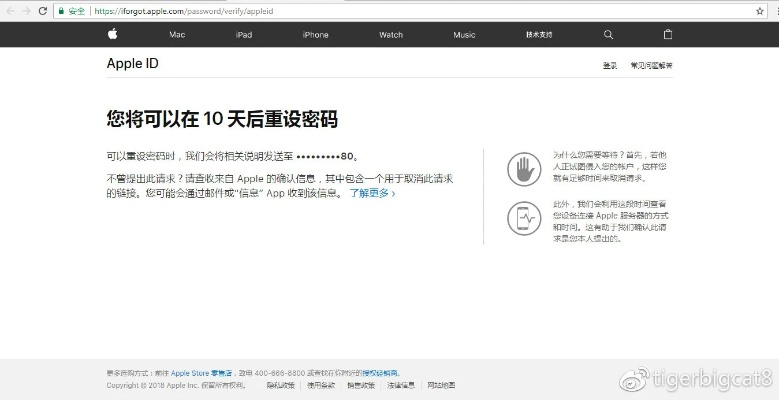Click the 400-666-8800 phone number
The image size is (779, 400).
280,373
